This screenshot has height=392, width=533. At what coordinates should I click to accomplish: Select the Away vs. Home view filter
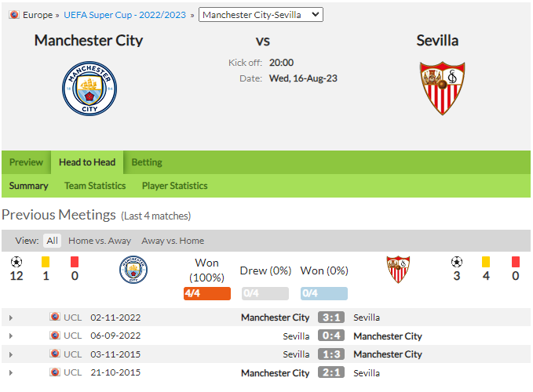173,241
